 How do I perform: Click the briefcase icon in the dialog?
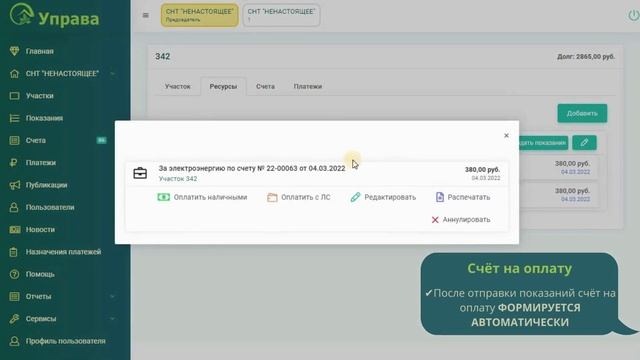(x=140, y=173)
